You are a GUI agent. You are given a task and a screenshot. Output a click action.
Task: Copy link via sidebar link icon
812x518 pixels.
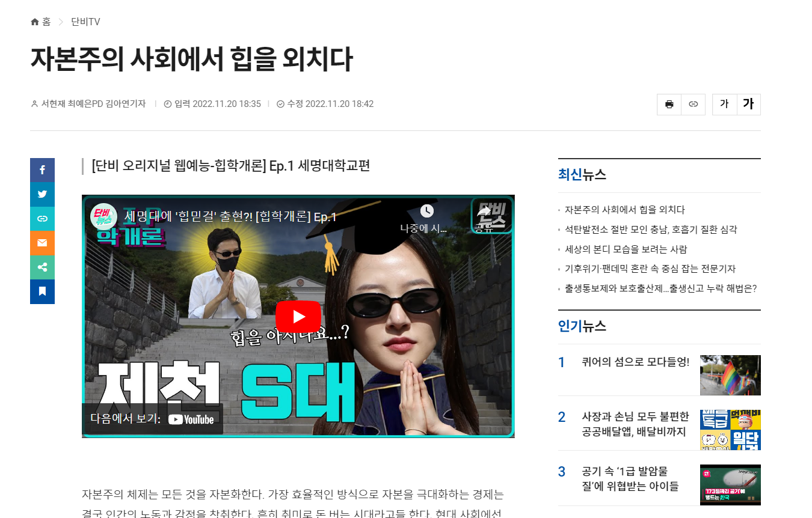[x=42, y=219]
